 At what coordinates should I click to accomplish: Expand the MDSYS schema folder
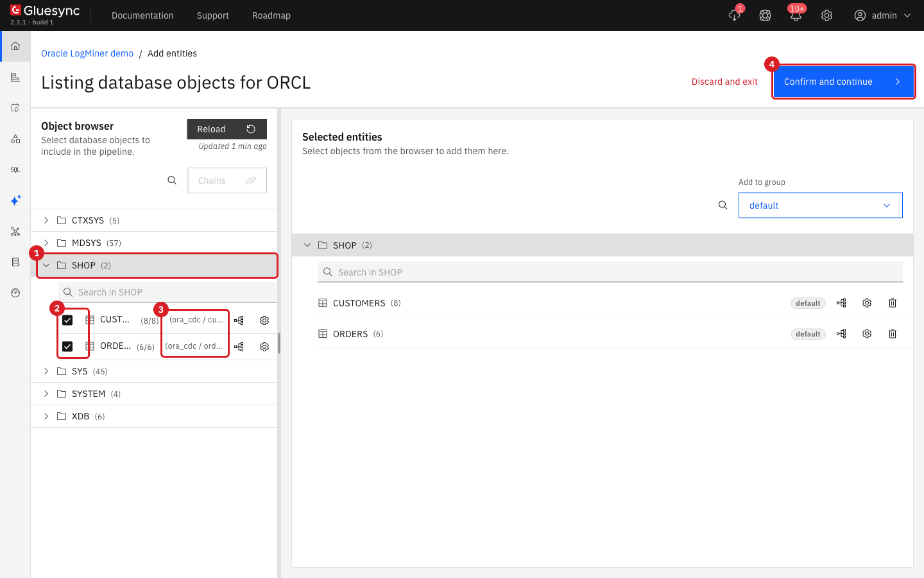pyautogui.click(x=46, y=243)
